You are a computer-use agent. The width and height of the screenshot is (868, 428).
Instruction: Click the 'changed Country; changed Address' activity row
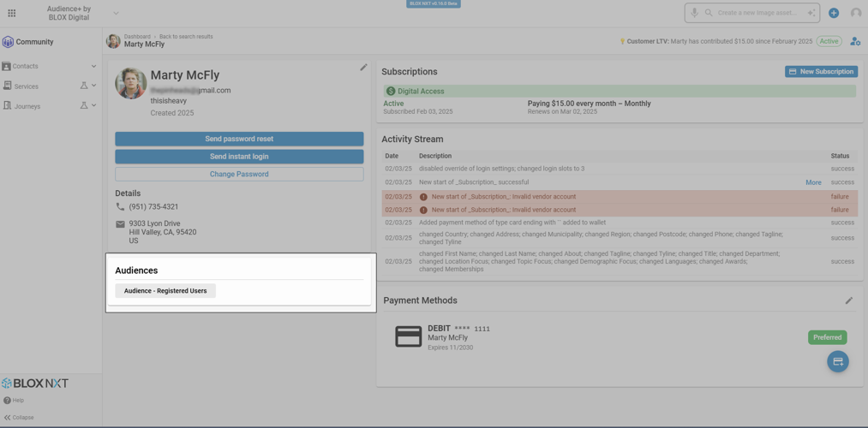click(620, 238)
